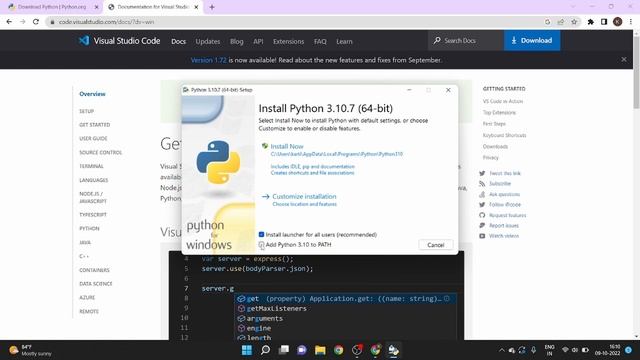Viewport: 640px width, 360px height.
Task: Bookmark this page with the star icon
Action: click(574, 22)
